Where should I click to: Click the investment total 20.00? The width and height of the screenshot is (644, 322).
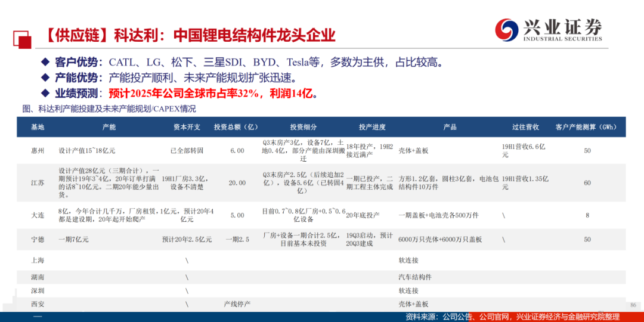tap(237, 183)
